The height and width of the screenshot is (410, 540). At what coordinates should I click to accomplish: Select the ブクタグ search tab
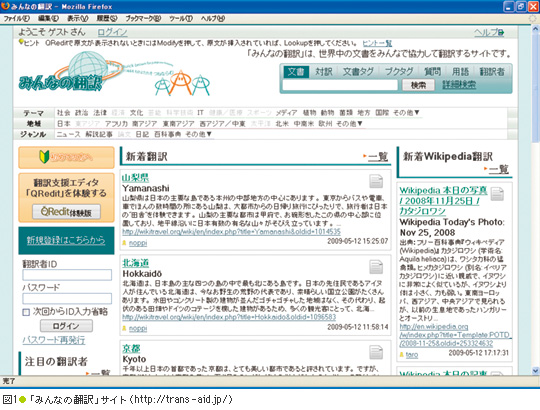[399, 72]
